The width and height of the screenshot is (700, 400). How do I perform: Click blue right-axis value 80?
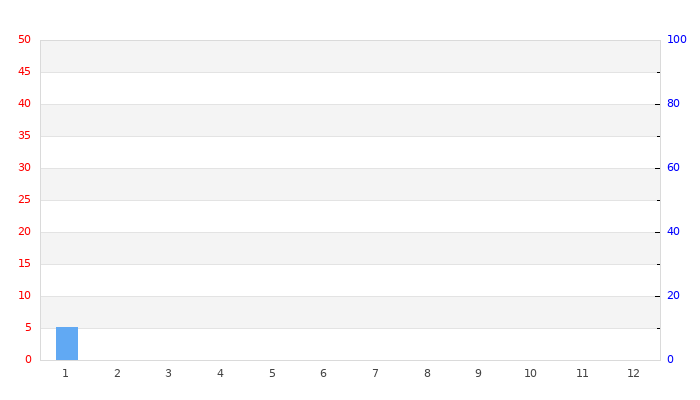tap(673, 104)
